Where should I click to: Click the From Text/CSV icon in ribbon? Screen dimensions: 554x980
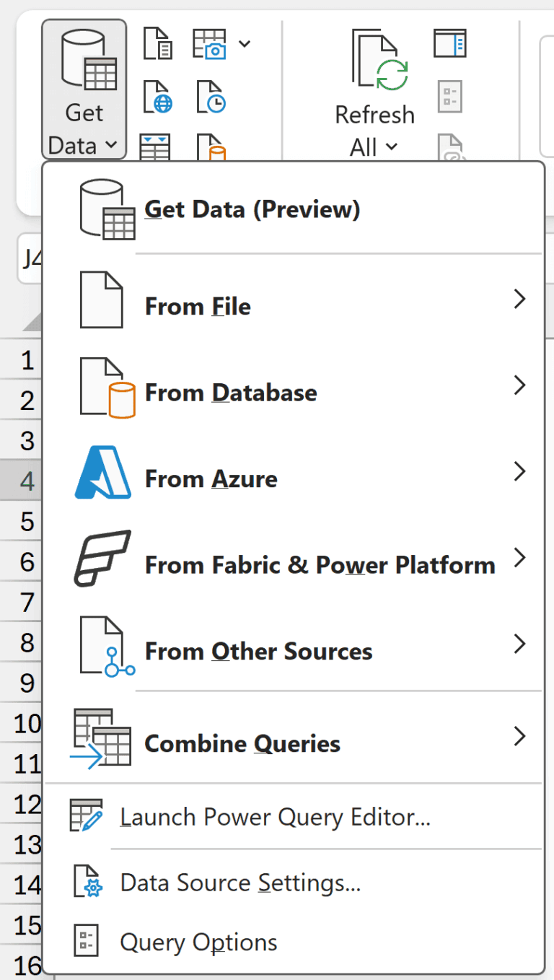click(157, 43)
